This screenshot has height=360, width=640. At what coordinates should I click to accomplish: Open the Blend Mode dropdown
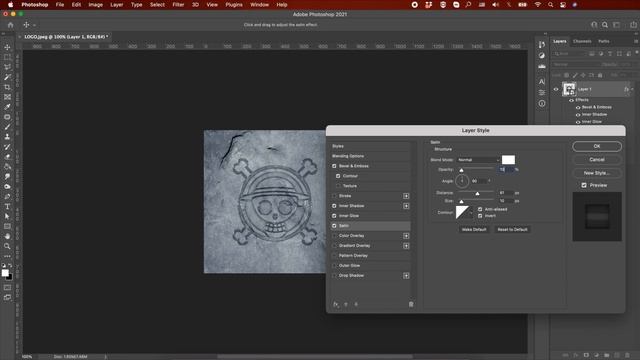[478, 160]
